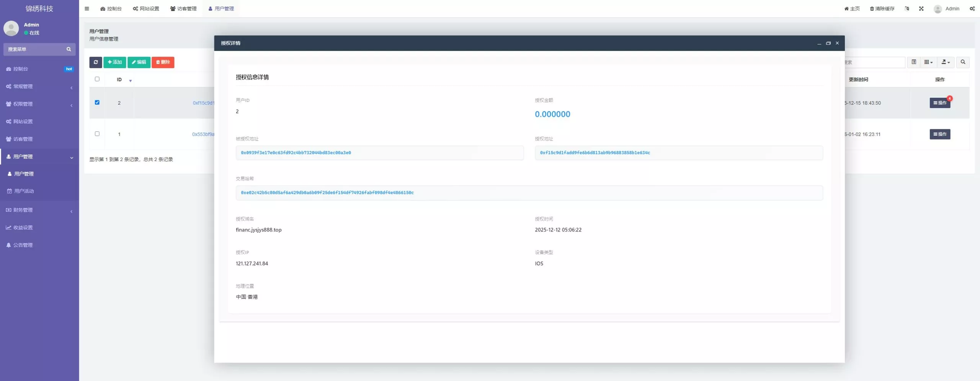The width and height of the screenshot is (980, 381).
Task: Open the export data dropdown
Action: click(946, 62)
